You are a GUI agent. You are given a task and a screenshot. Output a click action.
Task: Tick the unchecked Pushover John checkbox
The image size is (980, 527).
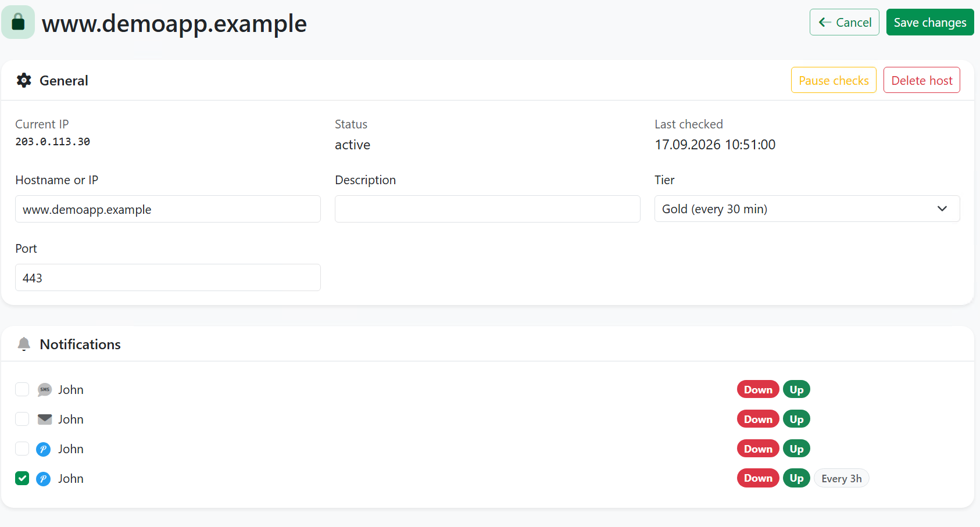pos(22,449)
